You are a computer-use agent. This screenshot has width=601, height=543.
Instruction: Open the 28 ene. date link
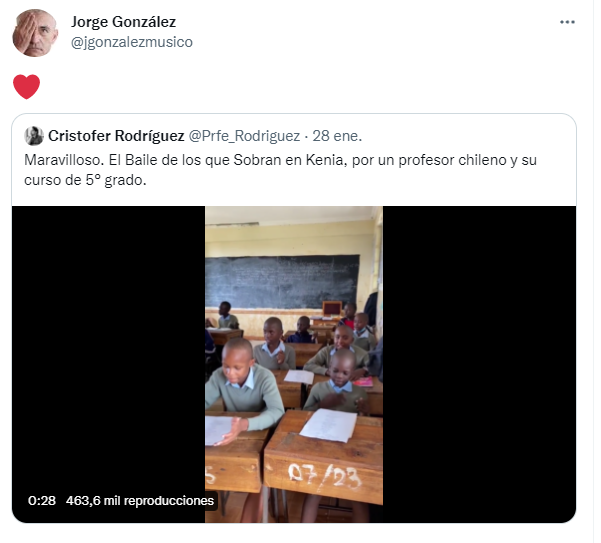[x=337, y=136]
